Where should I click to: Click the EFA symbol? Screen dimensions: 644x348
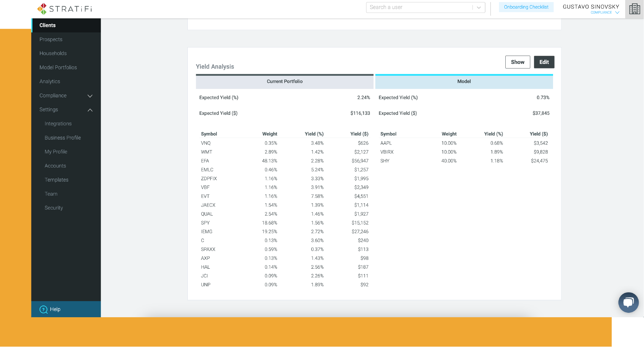pyautogui.click(x=205, y=161)
